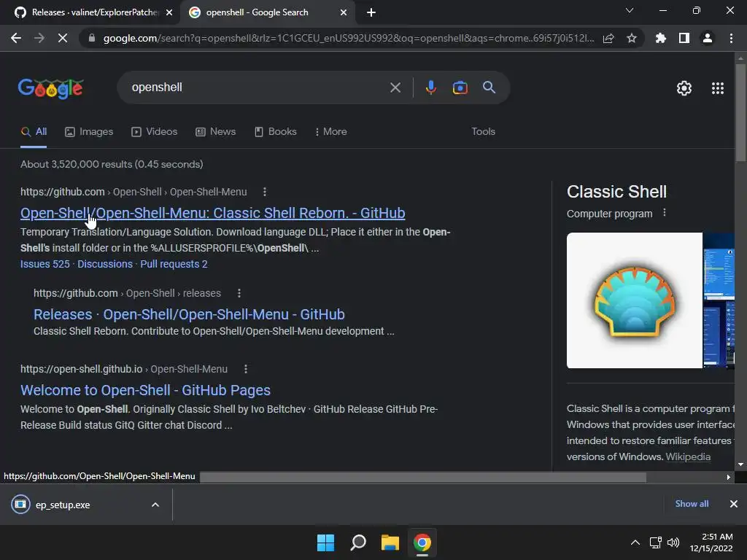Open the clock showing 2:51 AM

coord(712,542)
